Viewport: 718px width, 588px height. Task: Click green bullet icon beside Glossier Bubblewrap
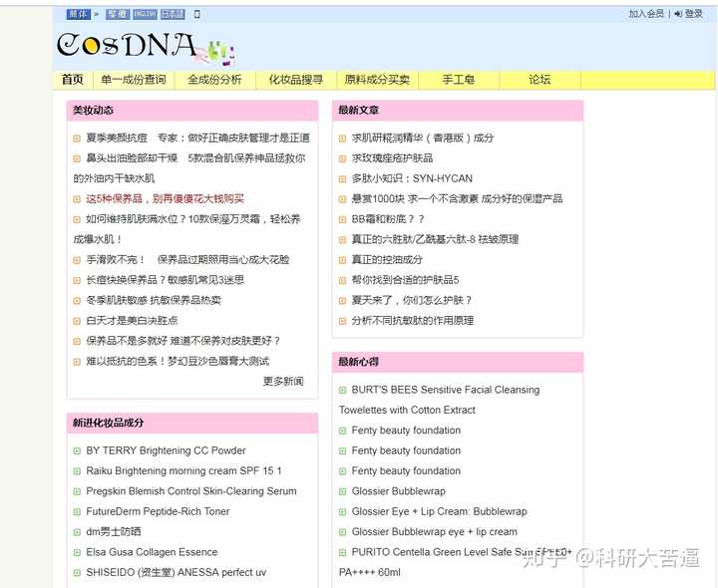[342, 492]
